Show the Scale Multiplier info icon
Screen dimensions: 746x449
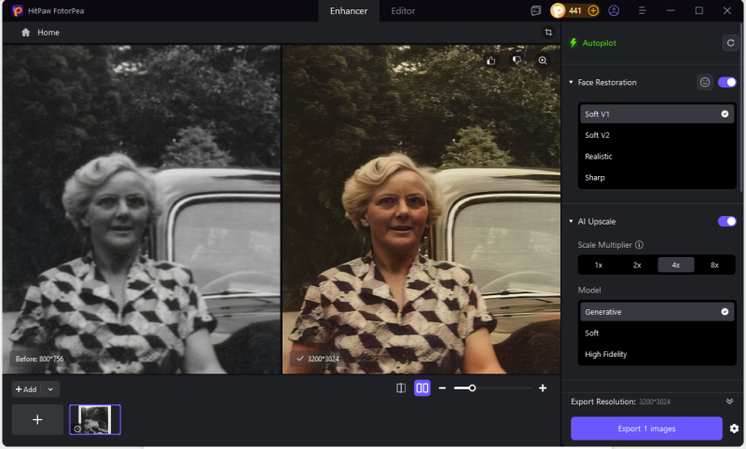639,244
